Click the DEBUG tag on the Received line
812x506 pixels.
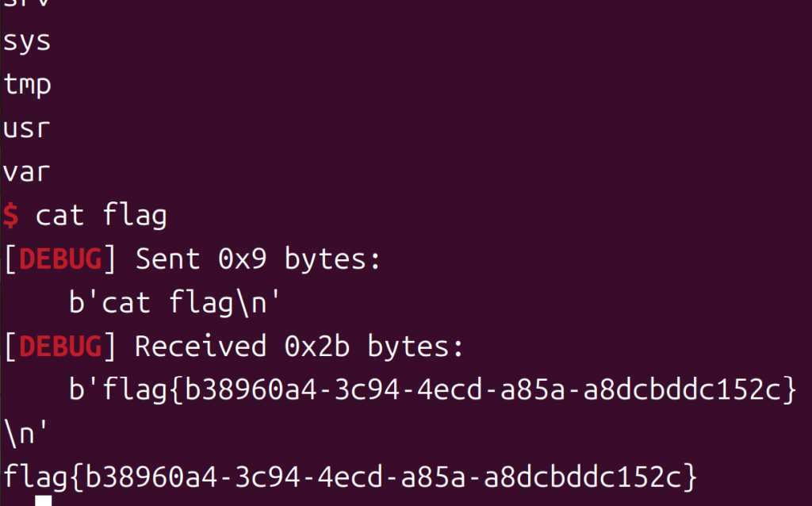click(60, 346)
